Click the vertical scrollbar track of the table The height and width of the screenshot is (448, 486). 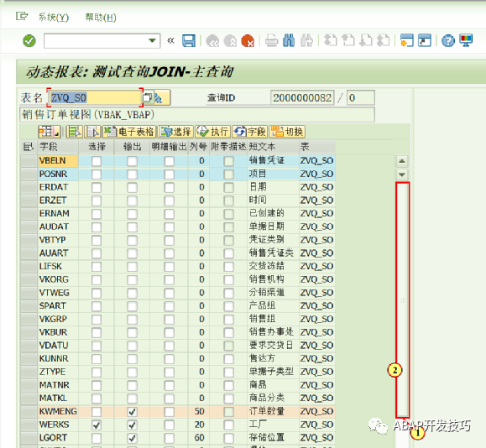[402, 300]
